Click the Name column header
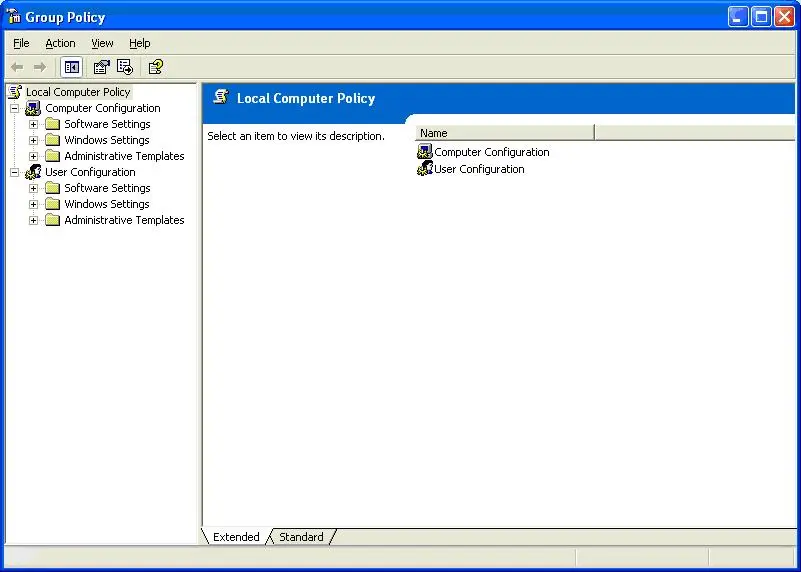 pos(505,133)
